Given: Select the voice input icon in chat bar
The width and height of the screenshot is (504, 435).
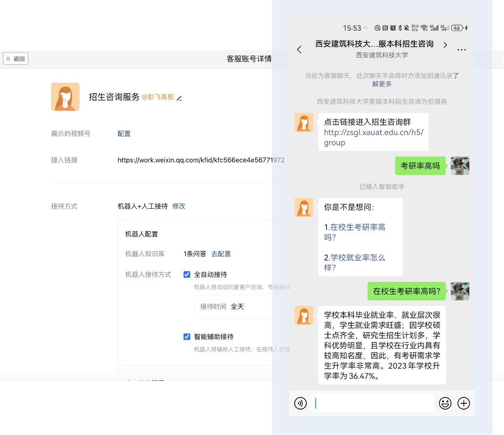Looking at the screenshot, I should pyautogui.click(x=300, y=403).
